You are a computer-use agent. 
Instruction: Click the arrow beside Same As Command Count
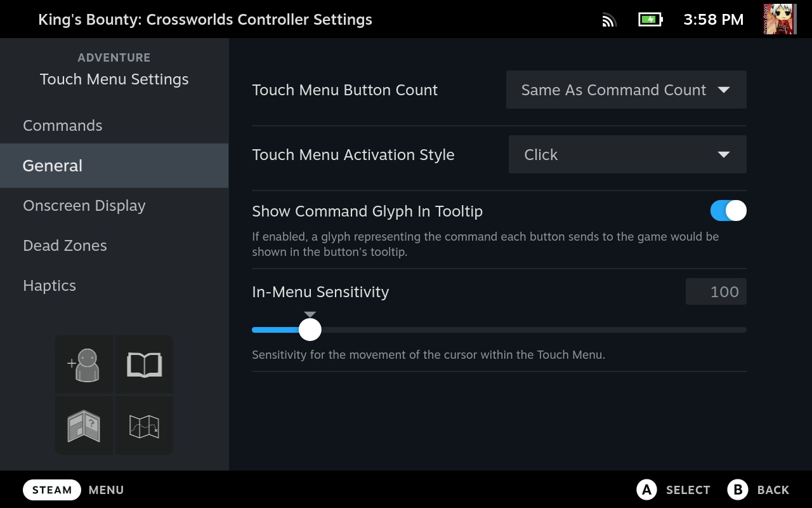click(723, 90)
